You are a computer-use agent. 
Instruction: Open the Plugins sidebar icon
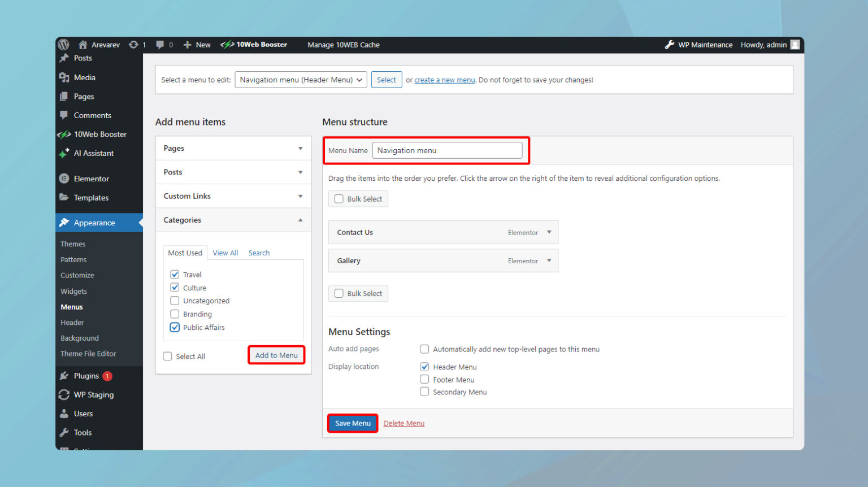64,376
